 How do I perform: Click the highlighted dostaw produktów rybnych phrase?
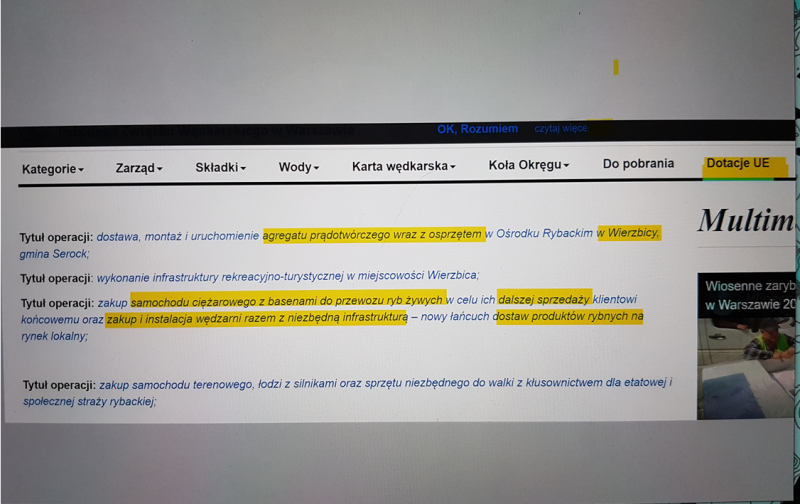(568, 318)
